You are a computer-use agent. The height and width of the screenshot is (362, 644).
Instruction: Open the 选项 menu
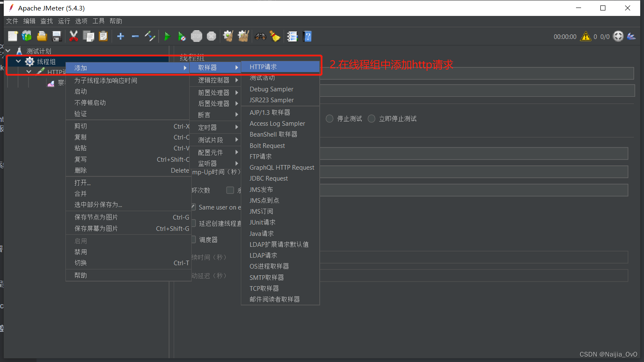click(x=81, y=21)
